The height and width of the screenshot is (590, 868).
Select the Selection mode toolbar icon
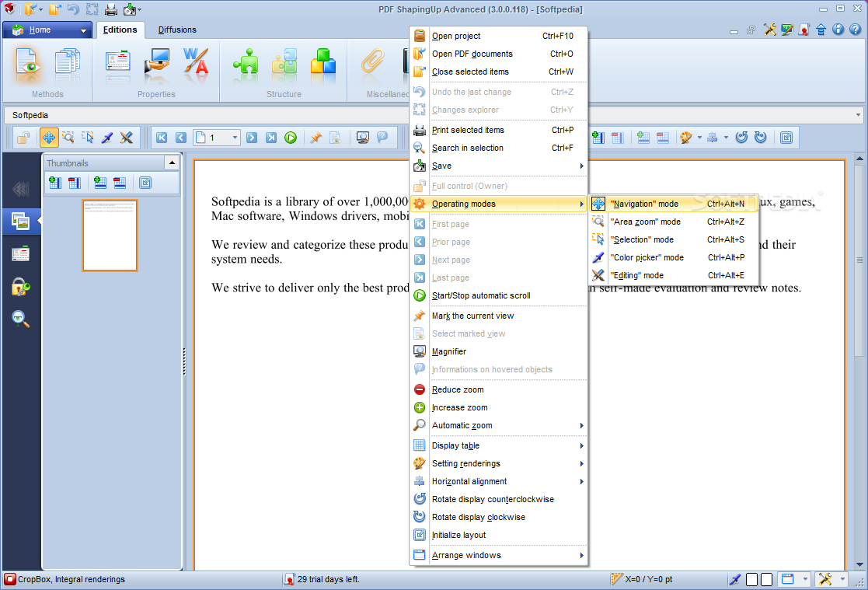point(88,138)
